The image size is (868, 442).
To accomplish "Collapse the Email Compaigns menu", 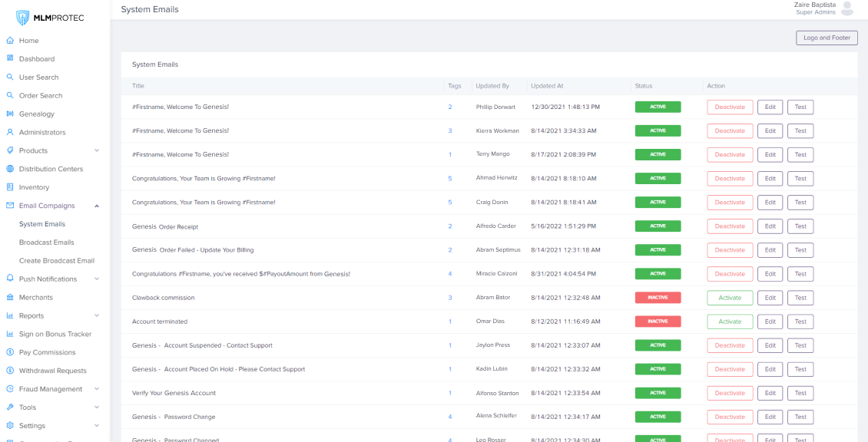I will coord(97,206).
